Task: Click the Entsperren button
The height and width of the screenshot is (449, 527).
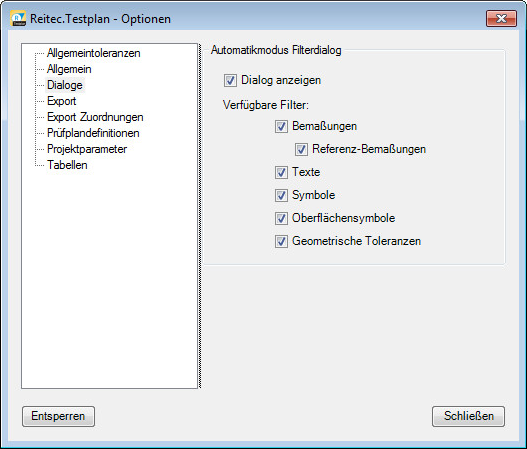Action: tap(58, 416)
